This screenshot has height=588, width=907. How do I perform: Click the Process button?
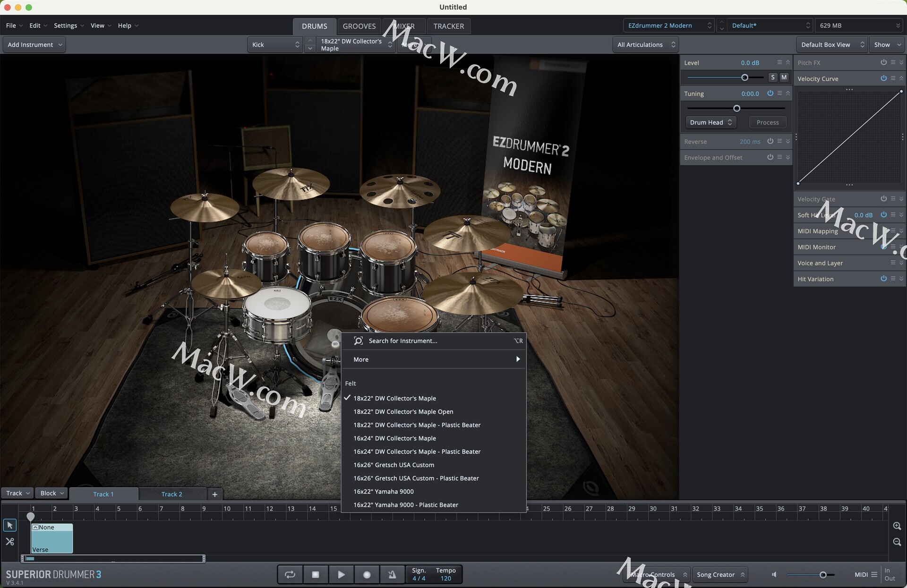[x=768, y=122]
